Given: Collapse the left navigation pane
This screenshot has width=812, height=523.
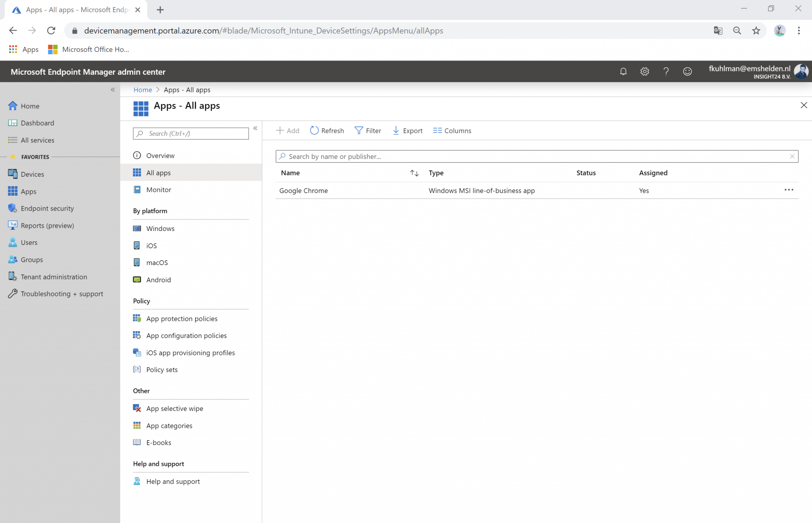Looking at the screenshot, I should pyautogui.click(x=113, y=90).
